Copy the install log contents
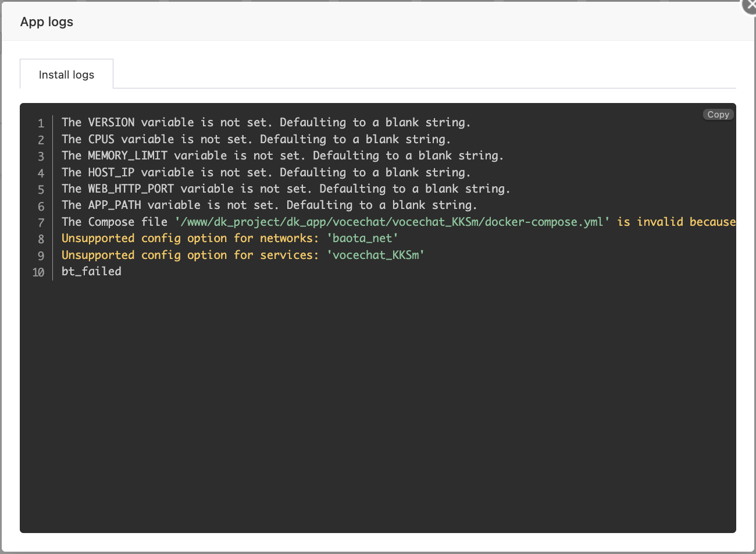756x554 pixels. click(718, 115)
